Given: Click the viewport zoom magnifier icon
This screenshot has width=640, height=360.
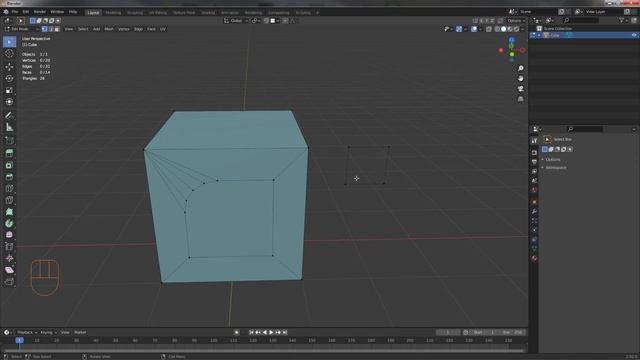Looking at the screenshot, I should [520, 68].
